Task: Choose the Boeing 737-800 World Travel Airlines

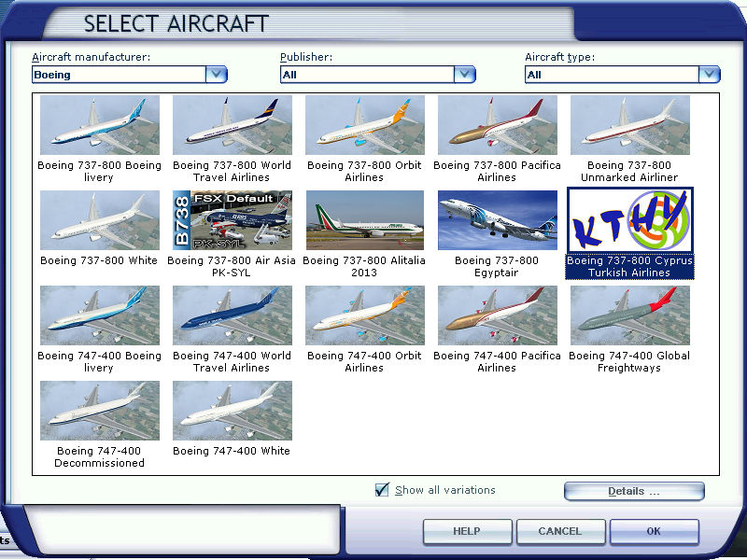Action: coord(233,126)
